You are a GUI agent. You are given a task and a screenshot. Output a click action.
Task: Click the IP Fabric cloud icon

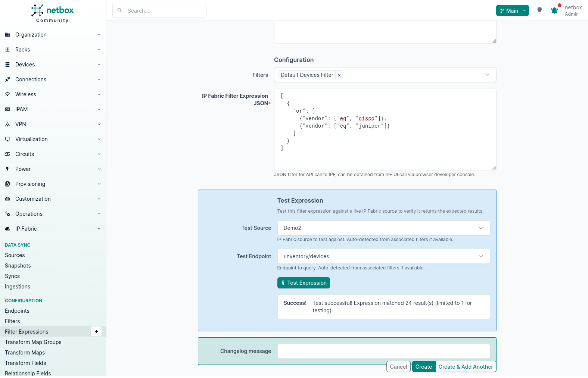[x=7, y=229]
